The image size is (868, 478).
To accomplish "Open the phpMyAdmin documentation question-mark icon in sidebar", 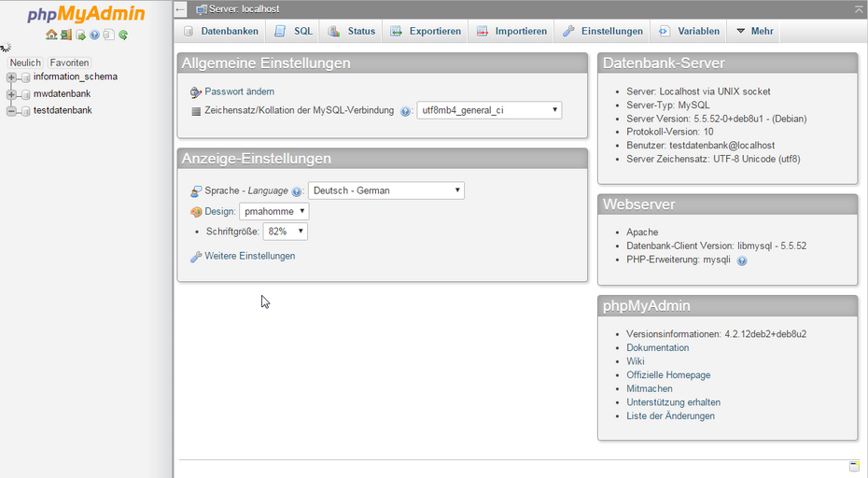I will (94, 35).
